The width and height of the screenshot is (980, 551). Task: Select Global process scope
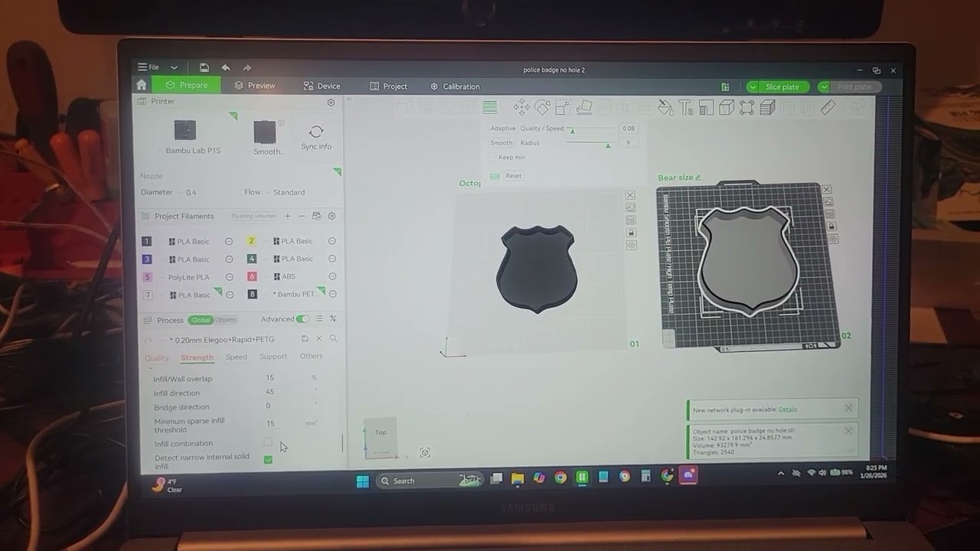(x=201, y=320)
